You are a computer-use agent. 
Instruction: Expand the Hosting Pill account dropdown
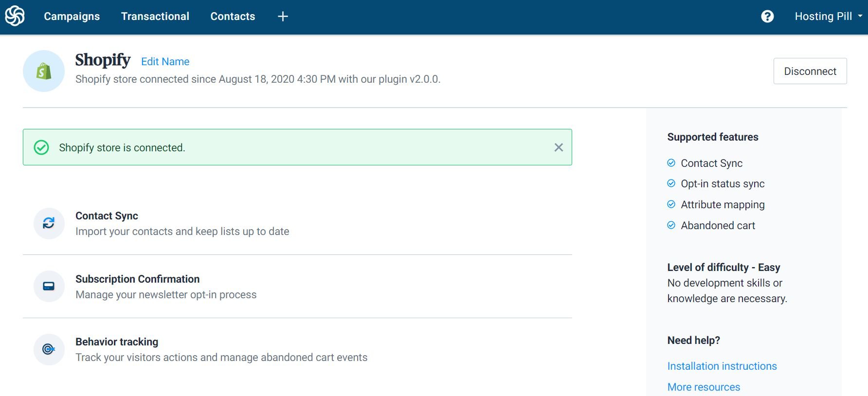pos(828,17)
